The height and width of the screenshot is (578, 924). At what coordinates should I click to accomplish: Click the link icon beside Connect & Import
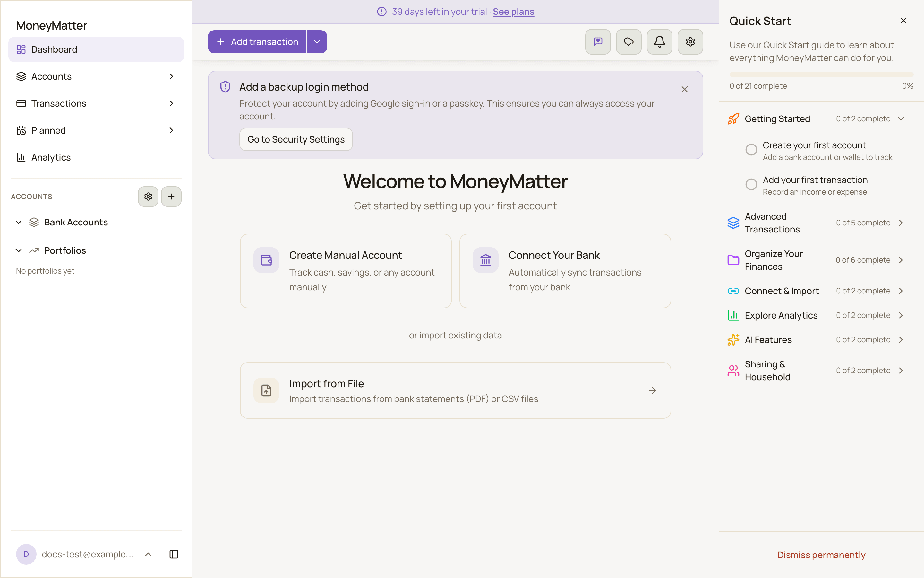(733, 291)
